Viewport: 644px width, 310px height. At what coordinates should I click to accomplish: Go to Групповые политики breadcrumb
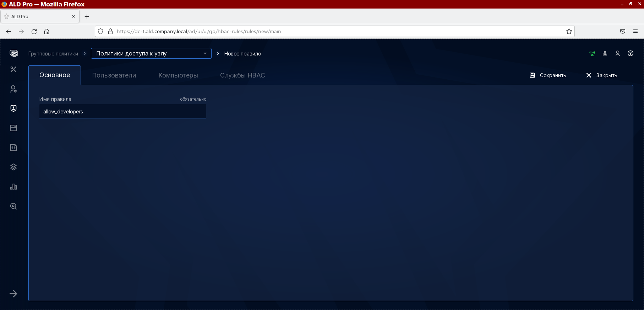pos(53,53)
